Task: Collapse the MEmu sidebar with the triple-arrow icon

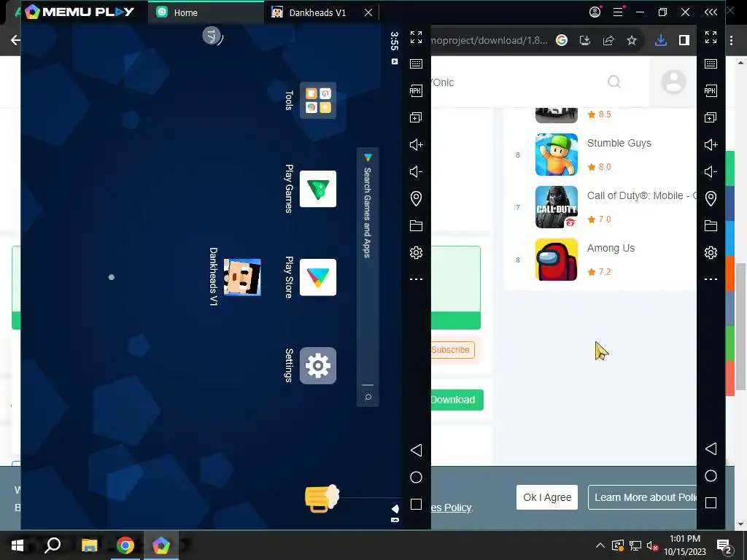Action: 711,12
